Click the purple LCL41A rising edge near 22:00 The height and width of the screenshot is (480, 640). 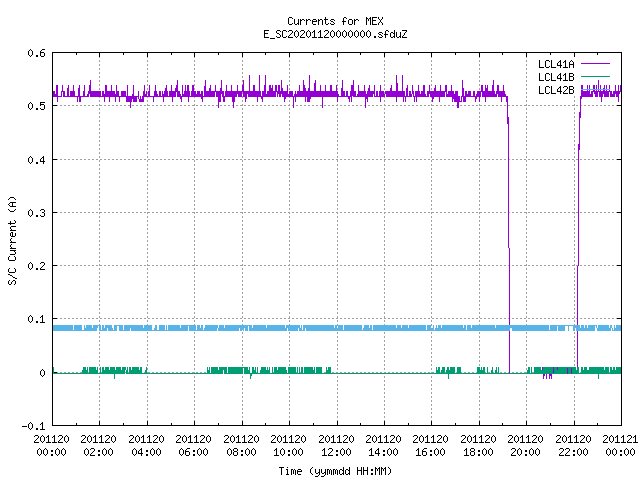coord(578,233)
